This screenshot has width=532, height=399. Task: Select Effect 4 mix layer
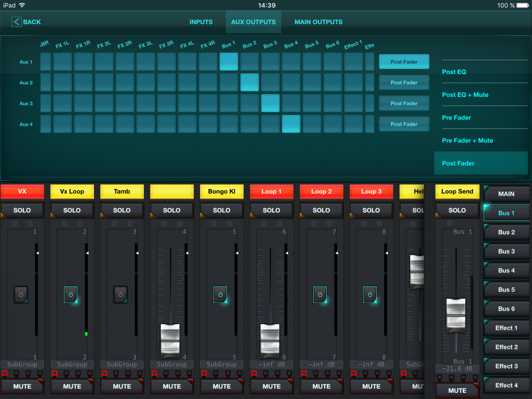tap(506, 385)
